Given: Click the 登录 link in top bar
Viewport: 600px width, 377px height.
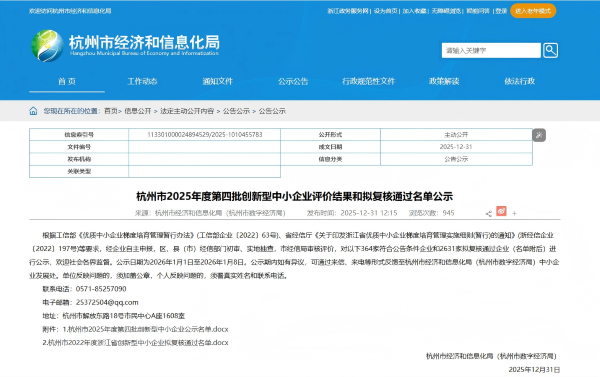Looking at the screenshot, I should [x=501, y=11].
